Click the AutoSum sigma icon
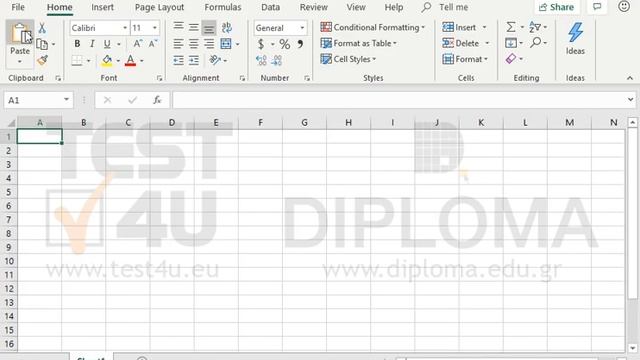Image resolution: width=640 pixels, height=360 pixels. 511,27
